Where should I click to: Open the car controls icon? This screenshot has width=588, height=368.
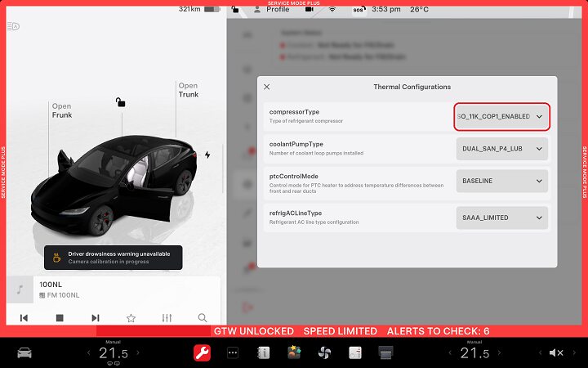[x=25, y=352]
